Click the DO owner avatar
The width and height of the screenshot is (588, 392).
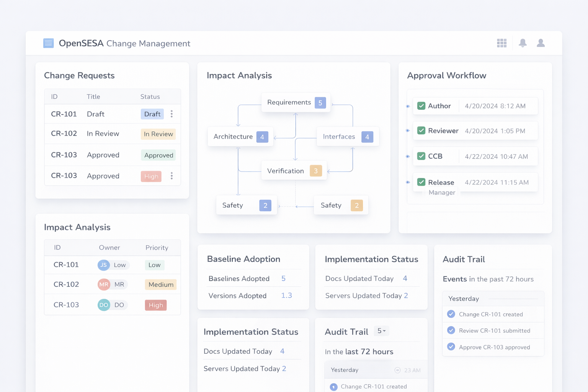104,305
